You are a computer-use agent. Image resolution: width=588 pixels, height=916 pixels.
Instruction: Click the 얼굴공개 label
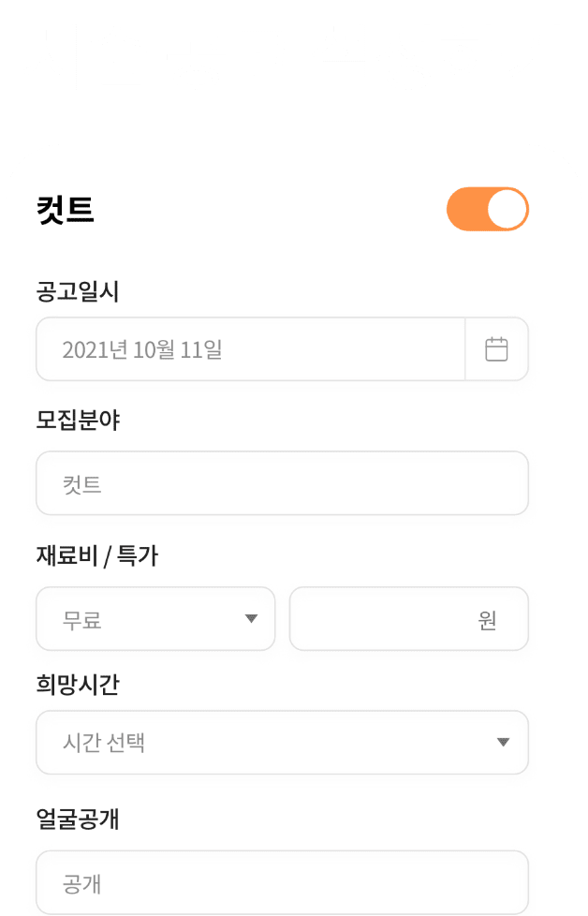pos(78,819)
